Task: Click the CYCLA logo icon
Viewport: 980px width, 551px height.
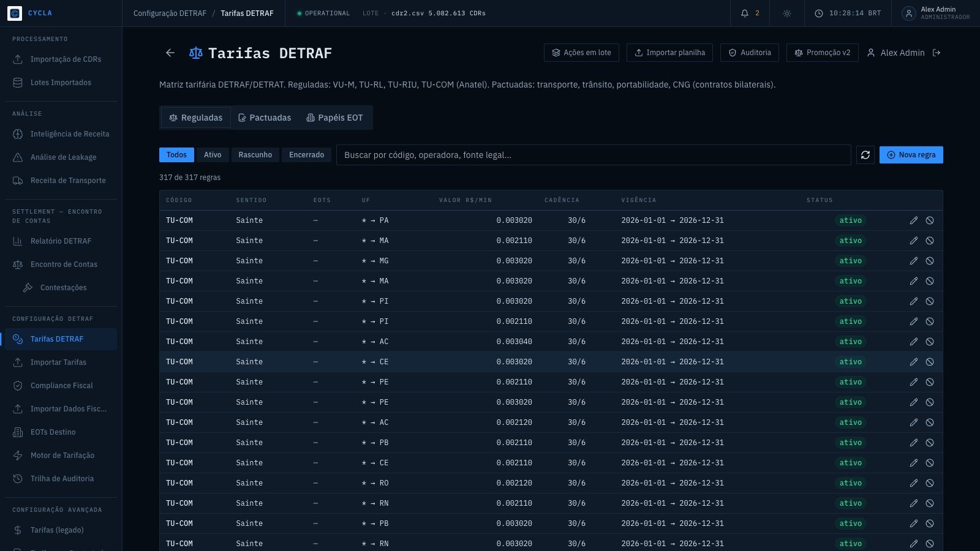Action: coord(15,13)
